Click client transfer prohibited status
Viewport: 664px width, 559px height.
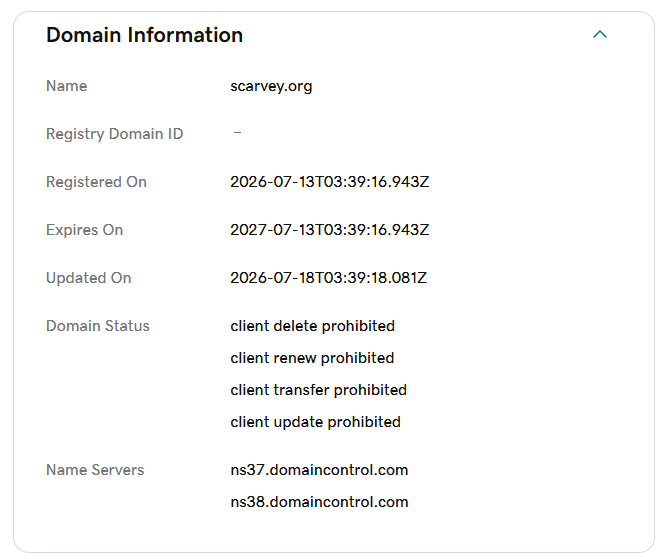(x=318, y=390)
